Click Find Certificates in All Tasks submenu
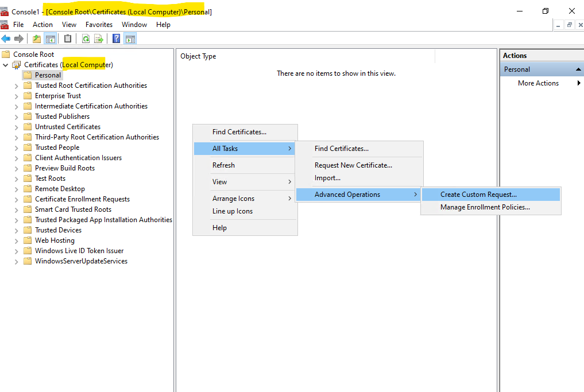This screenshot has height=392, width=584. click(x=359, y=149)
